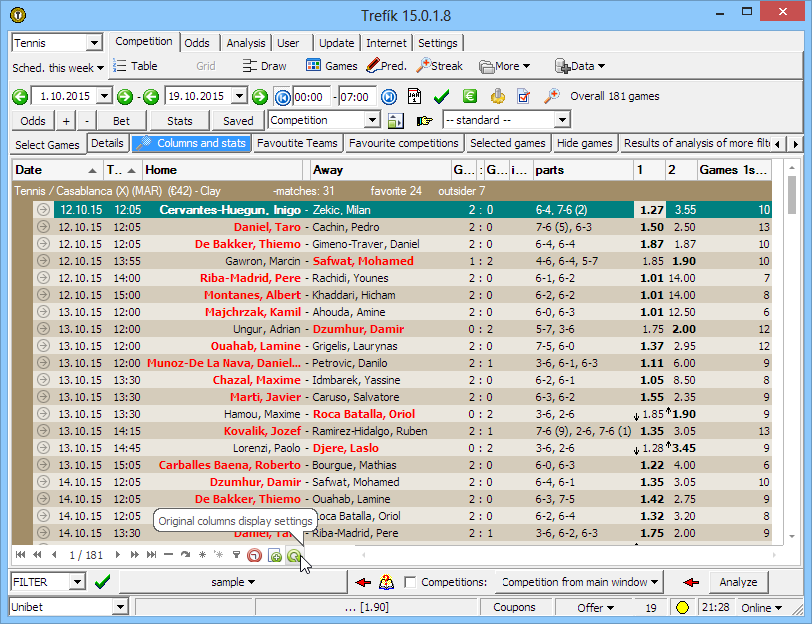Click the yellow status circle in status bar
Screen dimensions: 812x624
(x=682, y=608)
